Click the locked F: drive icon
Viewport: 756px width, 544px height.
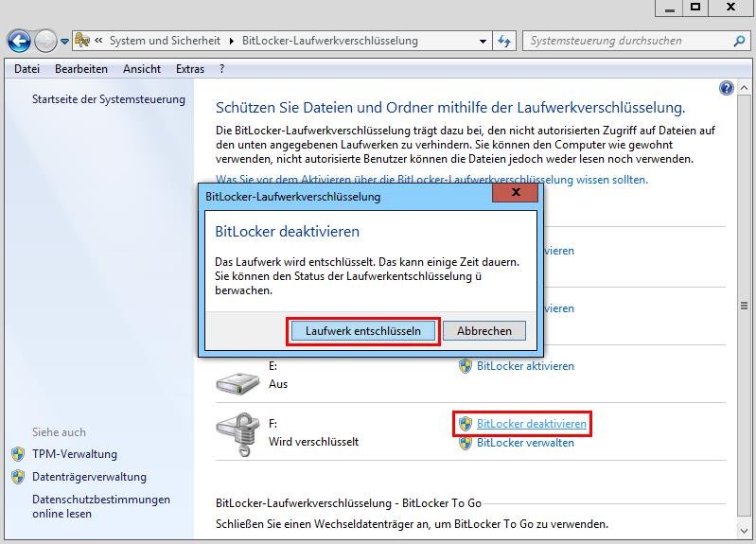coord(239,433)
